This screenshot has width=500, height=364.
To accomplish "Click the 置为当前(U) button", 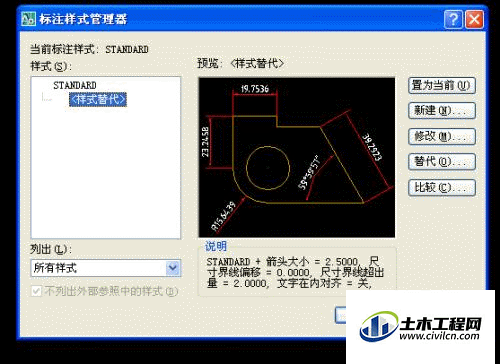I will coord(442,86).
